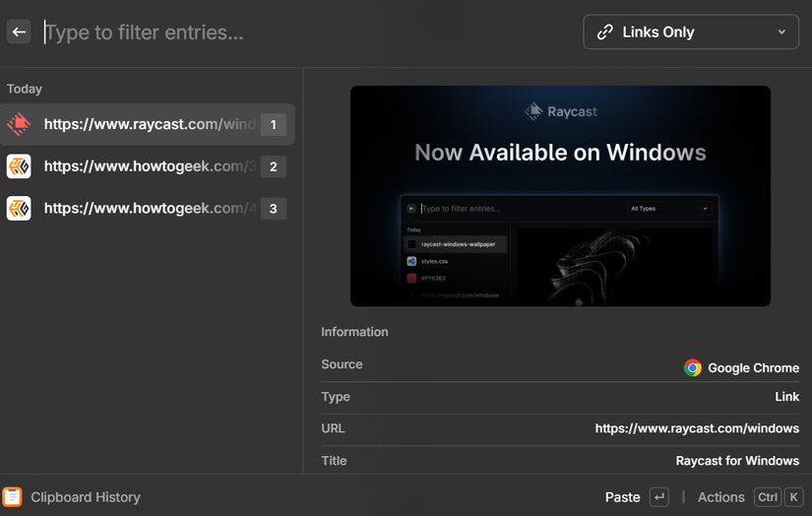Click the Raycast Windows preview thumbnail

(x=560, y=196)
